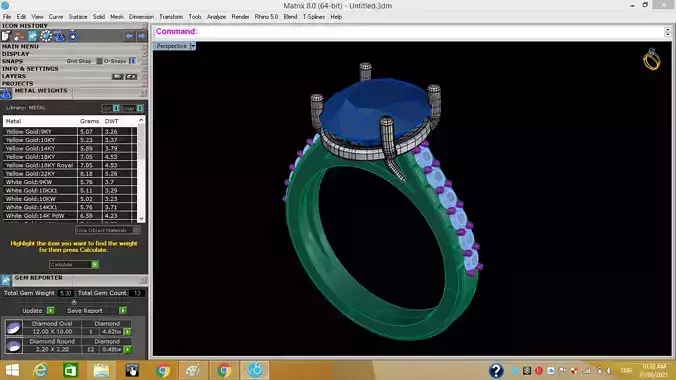
Task: Toggle the first layer visibility button
Action: tap(117, 76)
